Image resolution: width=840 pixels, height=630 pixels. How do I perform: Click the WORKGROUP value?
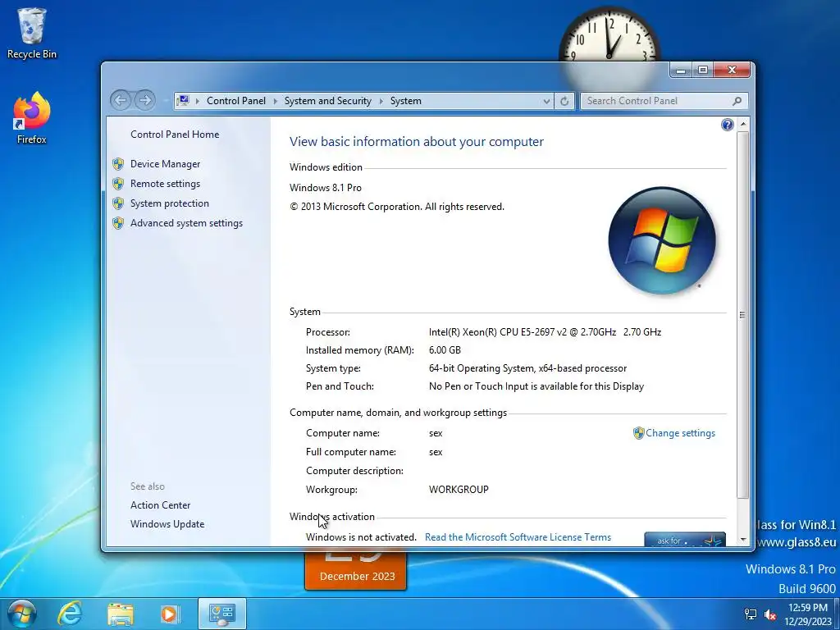pos(459,490)
